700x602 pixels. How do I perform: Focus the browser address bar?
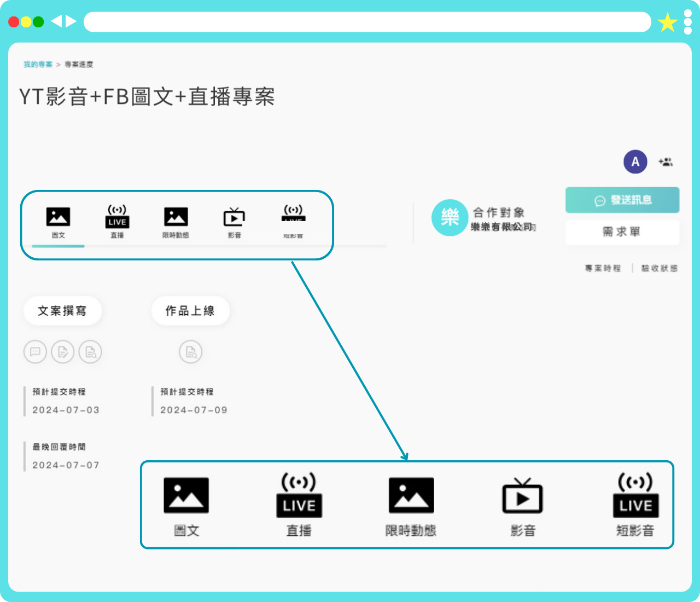(x=367, y=22)
